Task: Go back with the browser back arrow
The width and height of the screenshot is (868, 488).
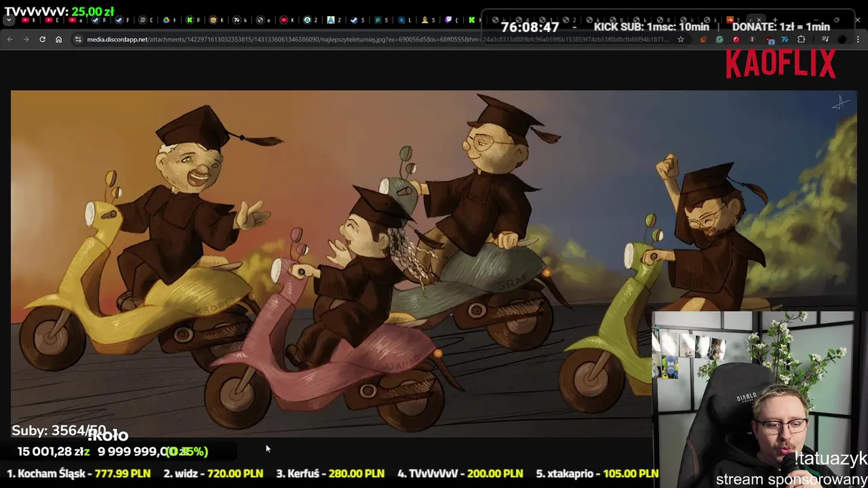Action: (x=10, y=39)
